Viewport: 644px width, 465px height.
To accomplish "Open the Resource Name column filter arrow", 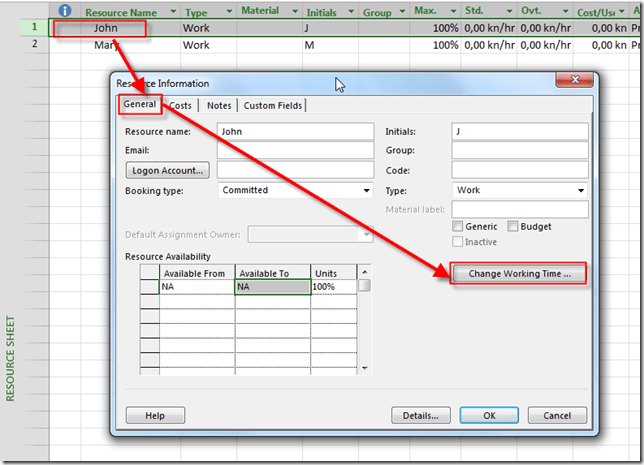I will 170,12.
